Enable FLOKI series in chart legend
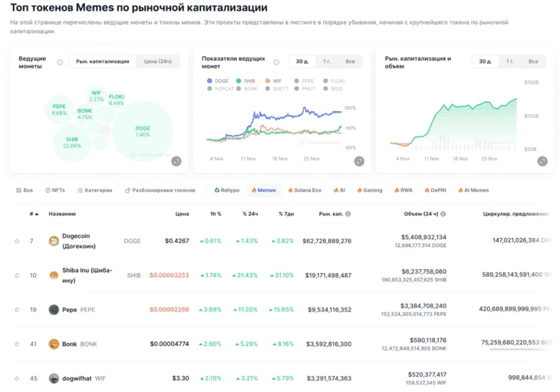The width and height of the screenshot is (560, 392). click(334, 81)
